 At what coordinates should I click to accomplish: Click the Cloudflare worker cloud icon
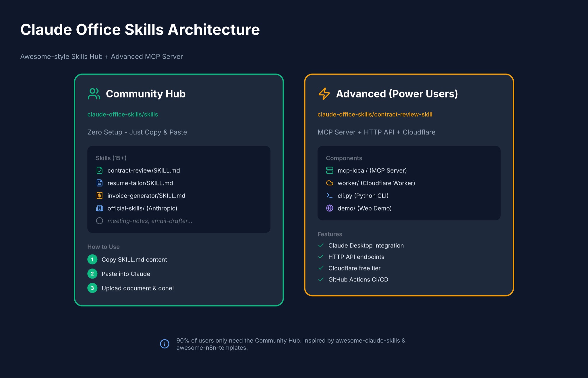(x=330, y=183)
